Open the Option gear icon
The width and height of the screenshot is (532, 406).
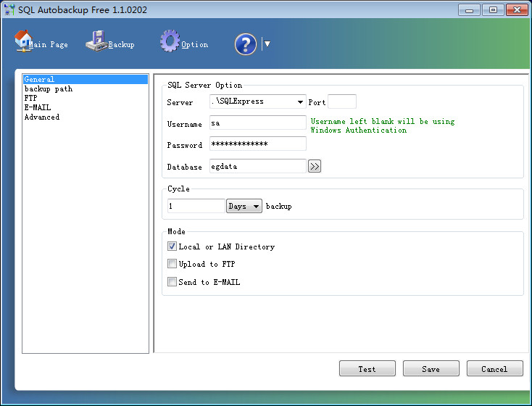(170, 41)
